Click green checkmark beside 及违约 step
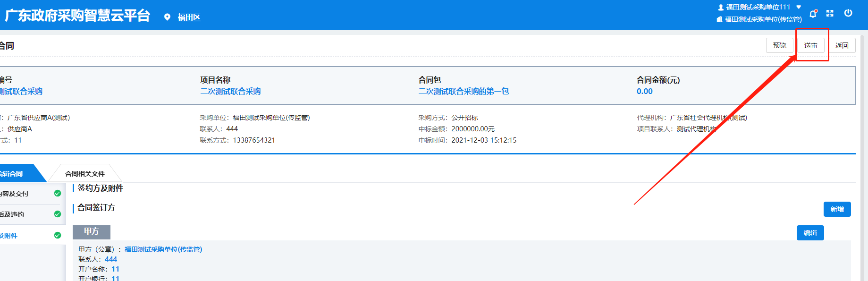868x281 pixels. [x=58, y=214]
